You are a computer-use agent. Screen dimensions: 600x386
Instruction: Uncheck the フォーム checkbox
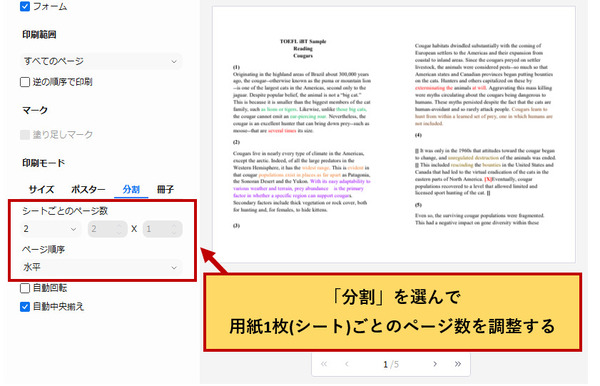coord(25,7)
